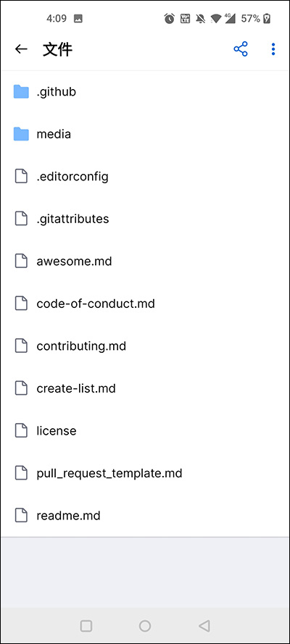Open the license file

click(145, 431)
